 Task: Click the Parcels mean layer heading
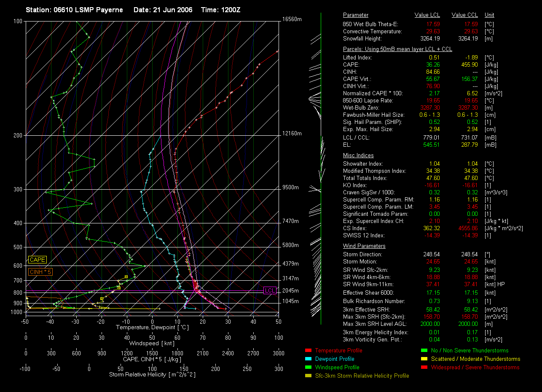pyautogui.click(x=397, y=49)
